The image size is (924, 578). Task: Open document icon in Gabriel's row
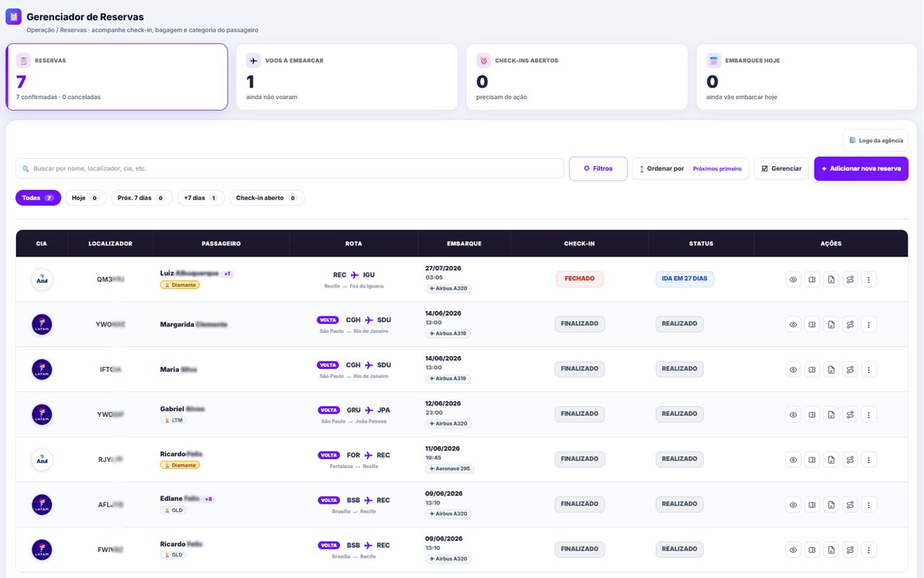coord(831,415)
